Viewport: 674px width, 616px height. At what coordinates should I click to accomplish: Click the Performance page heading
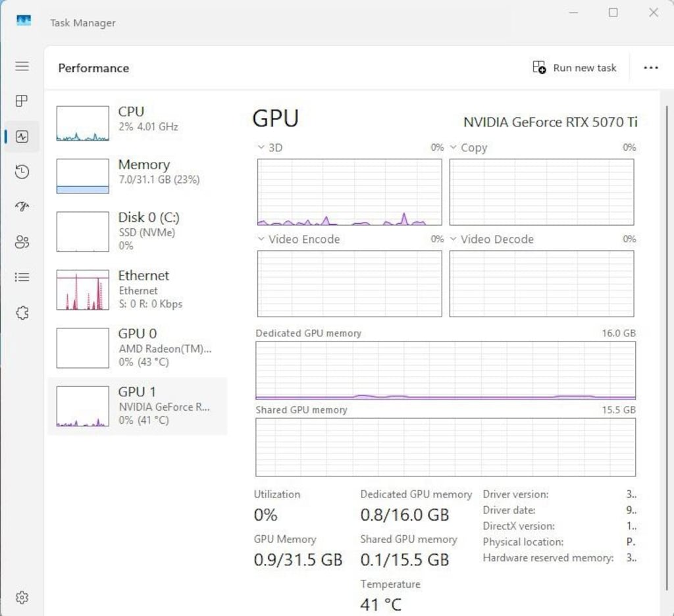[93, 68]
